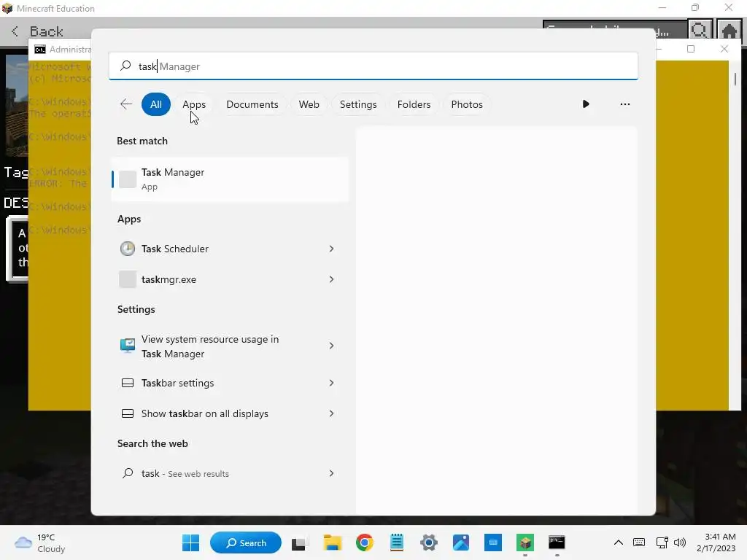Switch to the Settings filter tab
The width and height of the screenshot is (747, 560).
pyautogui.click(x=358, y=104)
